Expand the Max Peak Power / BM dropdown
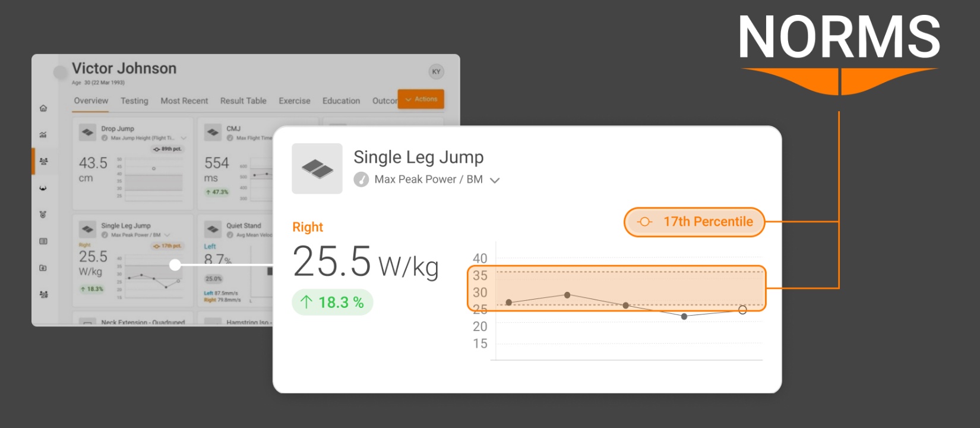Viewport: 980px width, 428px height. pyautogui.click(x=495, y=180)
